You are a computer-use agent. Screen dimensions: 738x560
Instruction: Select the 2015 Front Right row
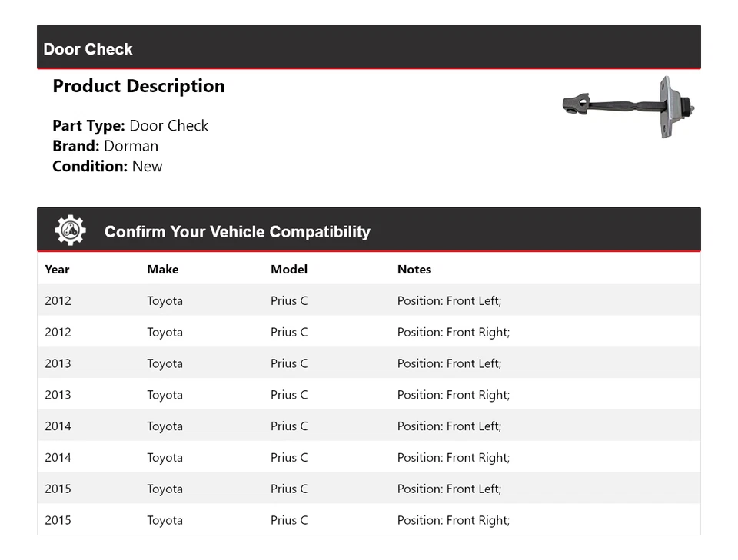pos(368,520)
